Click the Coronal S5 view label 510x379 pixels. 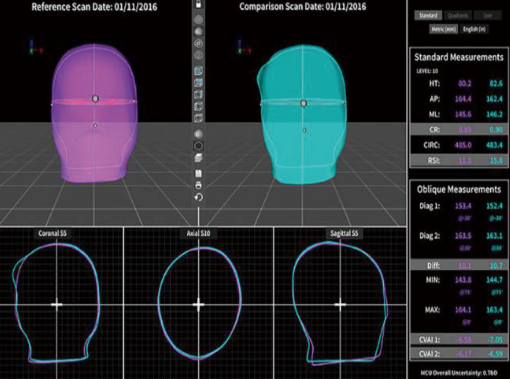pyautogui.click(x=53, y=233)
